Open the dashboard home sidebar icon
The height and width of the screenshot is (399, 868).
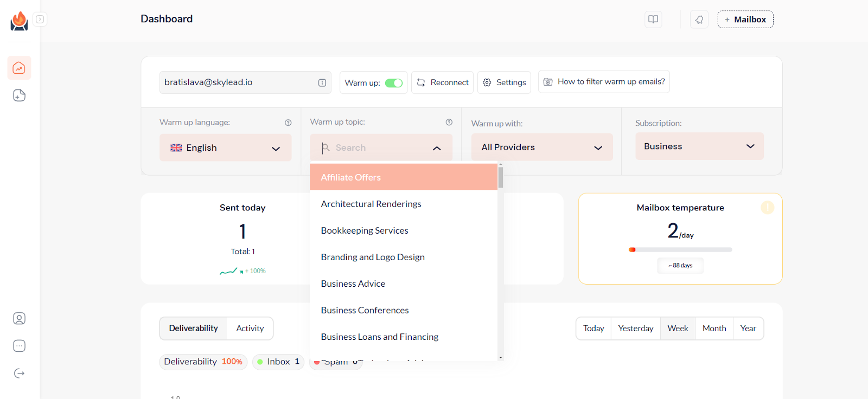click(x=19, y=68)
